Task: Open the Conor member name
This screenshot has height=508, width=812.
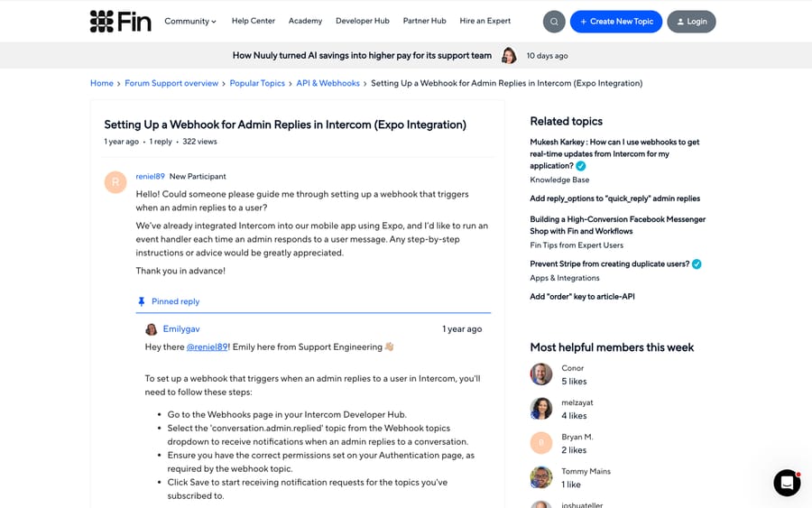Action: (x=573, y=368)
